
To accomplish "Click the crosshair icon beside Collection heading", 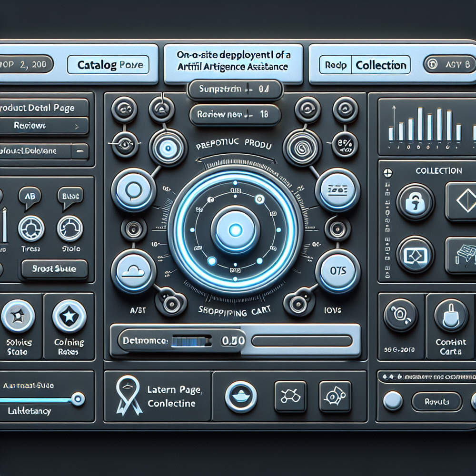I will point(387,173).
